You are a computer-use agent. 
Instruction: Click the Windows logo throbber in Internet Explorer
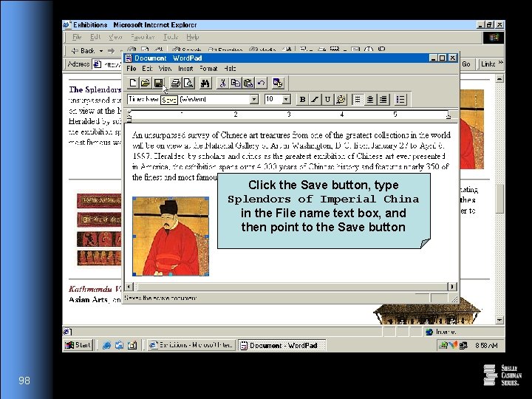click(494, 38)
